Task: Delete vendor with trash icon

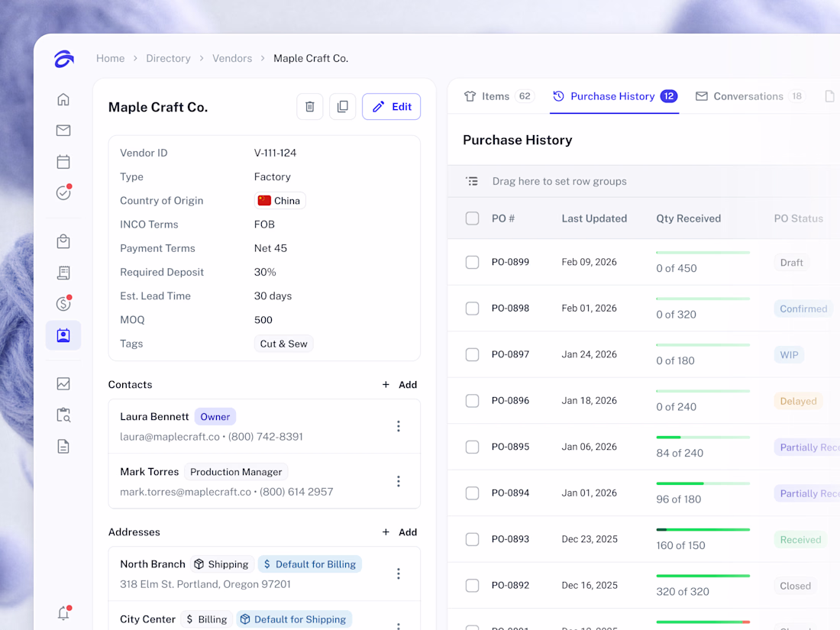Action: tap(309, 107)
